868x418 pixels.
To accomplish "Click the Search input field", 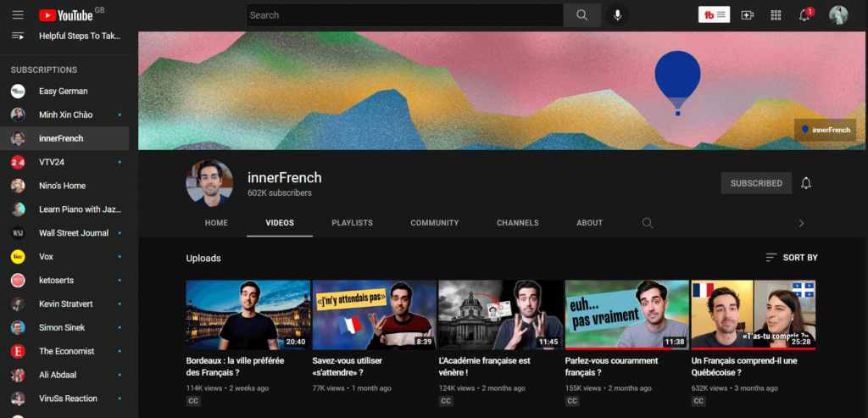I will pyautogui.click(x=404, y=15).
